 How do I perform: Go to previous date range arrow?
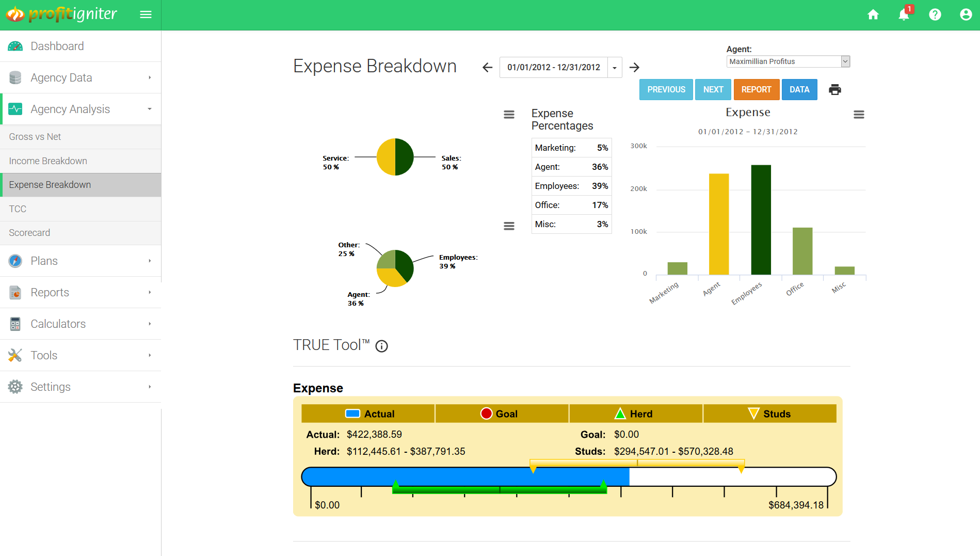click(487, 68)
